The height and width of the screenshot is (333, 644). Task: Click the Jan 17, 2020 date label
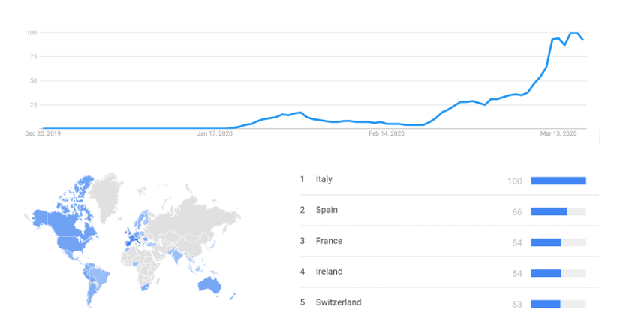215,134
